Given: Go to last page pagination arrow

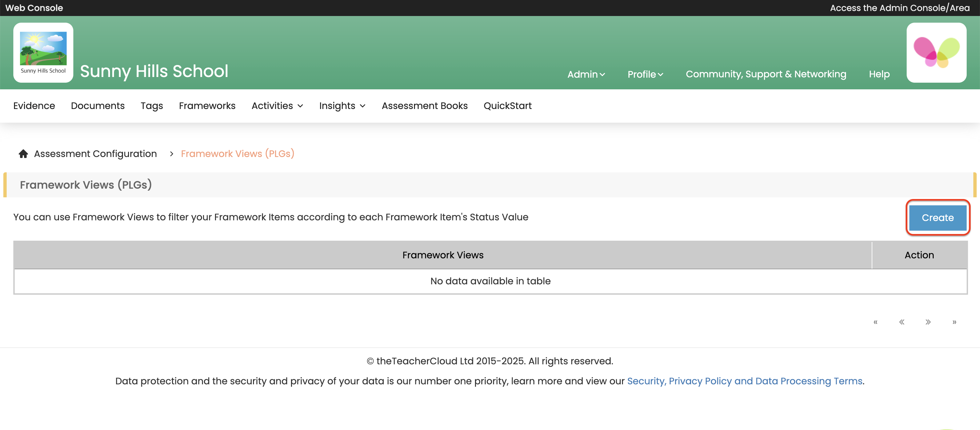Looking at the screenshot, I should (954, 322).
